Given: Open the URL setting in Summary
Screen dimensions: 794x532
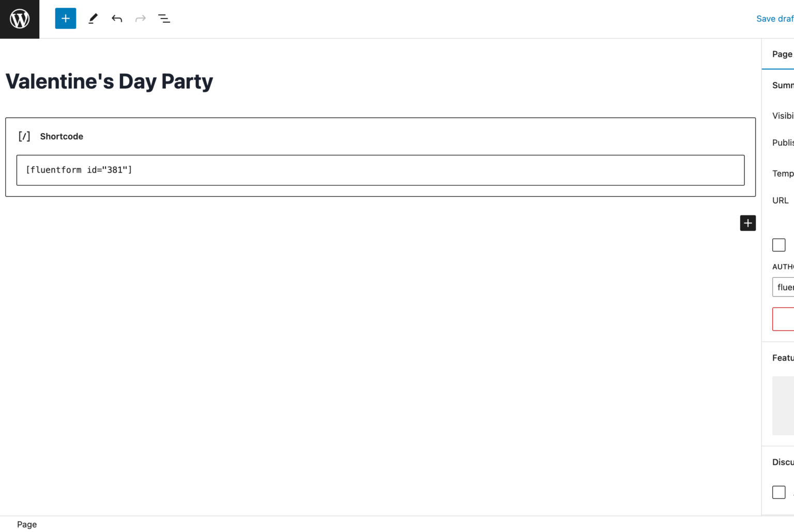Looking at the screenshot, I should (x=780, y=200).
